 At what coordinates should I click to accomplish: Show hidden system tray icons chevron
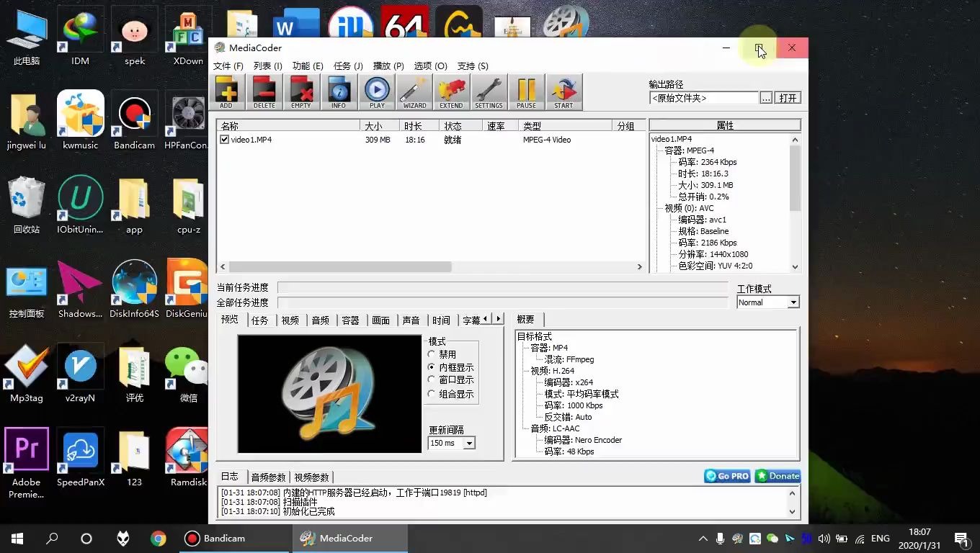click(703, 539)
